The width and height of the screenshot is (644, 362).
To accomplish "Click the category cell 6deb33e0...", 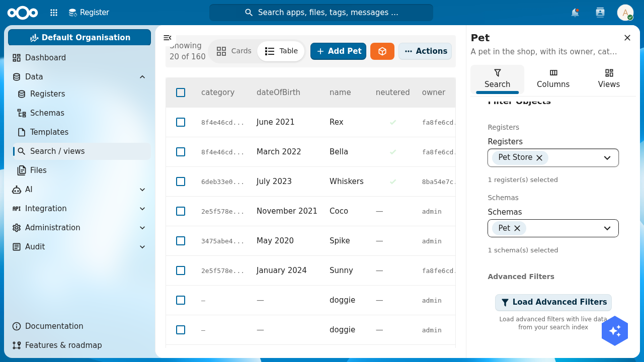I will click(223, 182).
